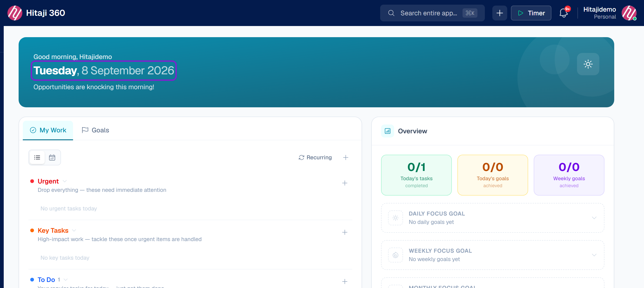Image resolution: width=644 pixels, height=288 pixels.
Task: Click the 9+ notification badge
Action: (567, 9)
